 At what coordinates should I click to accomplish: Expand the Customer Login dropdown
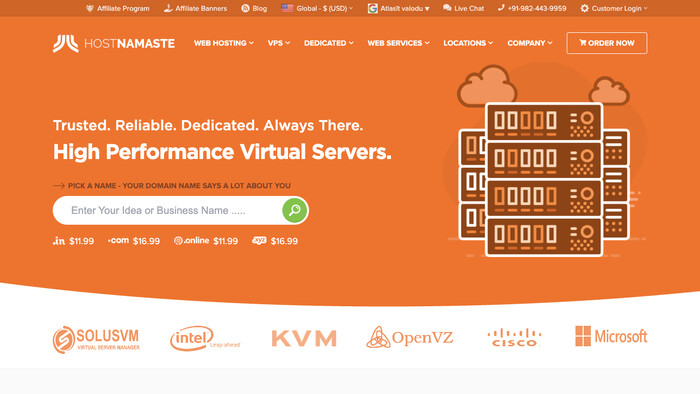(614, 8)
